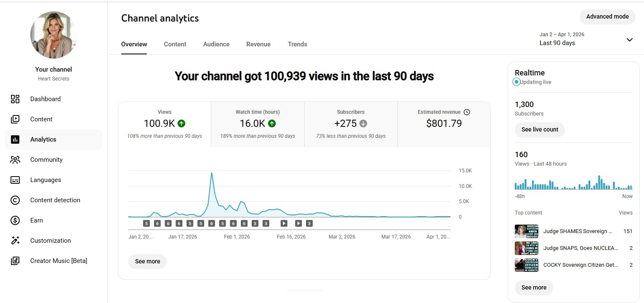Click the See live count button
644x303 pixels.
[540, 129]
